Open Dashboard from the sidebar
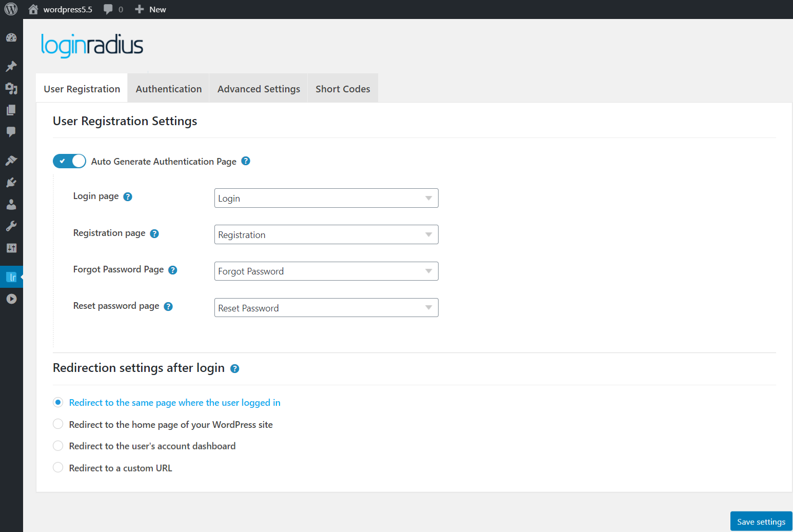 pyautogui.click(x=11, y=38)
